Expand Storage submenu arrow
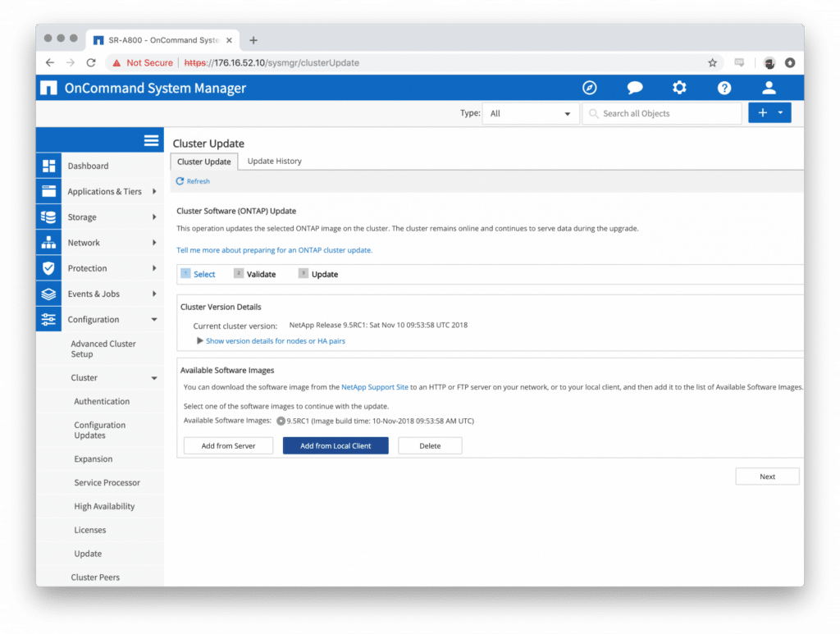 coord(154,217)
